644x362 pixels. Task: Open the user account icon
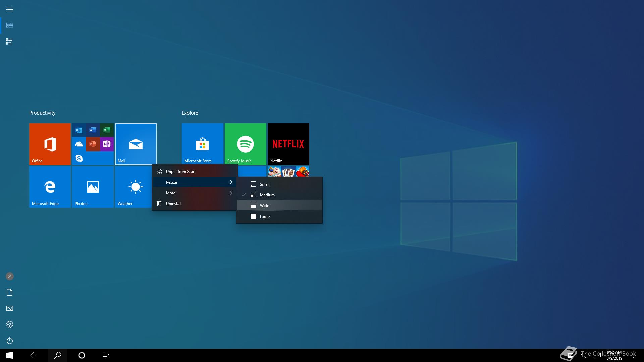point(10,276)
